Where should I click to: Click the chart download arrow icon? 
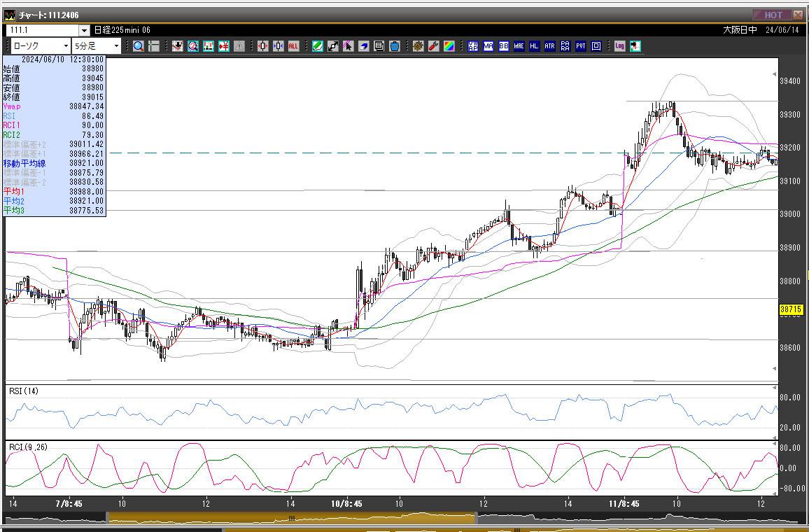point(178,46)
